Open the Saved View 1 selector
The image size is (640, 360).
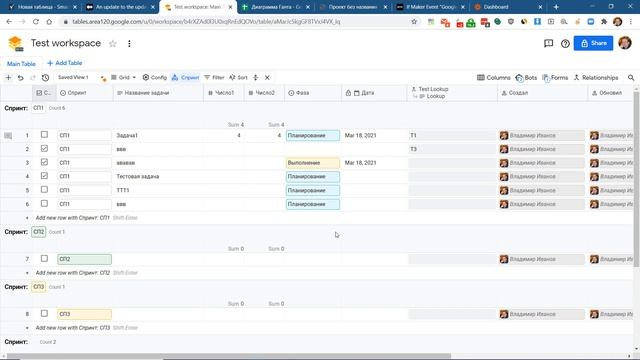click(73, 78)
